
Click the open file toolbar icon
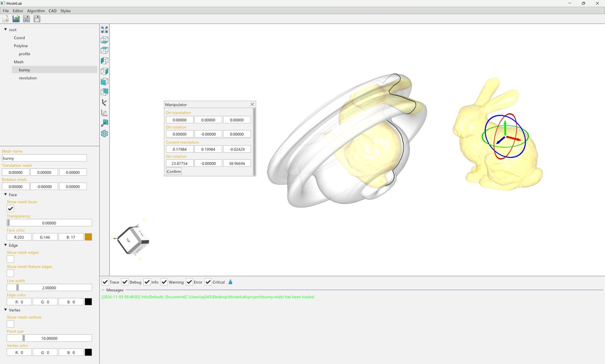[16, 19]
